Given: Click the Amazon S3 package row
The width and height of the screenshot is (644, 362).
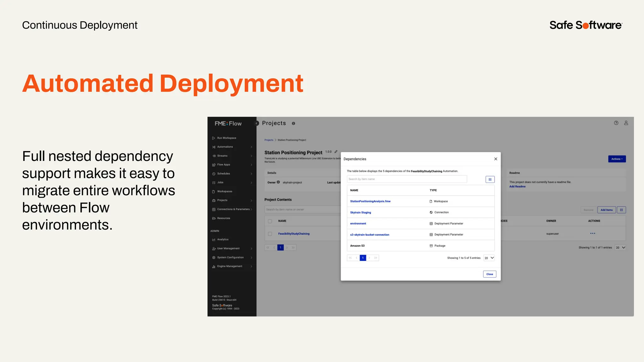Looking at the screenshot, I should (x=421, y=246).
